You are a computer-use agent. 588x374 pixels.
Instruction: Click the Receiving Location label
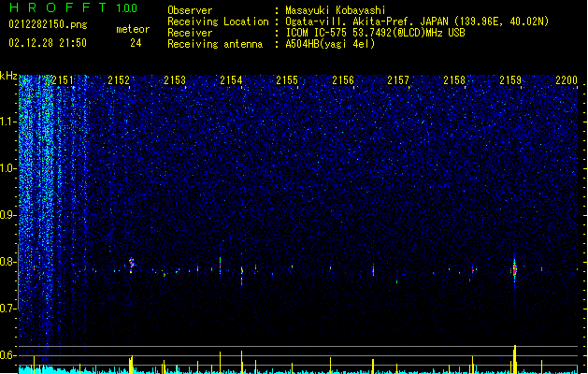coord(218,22)
